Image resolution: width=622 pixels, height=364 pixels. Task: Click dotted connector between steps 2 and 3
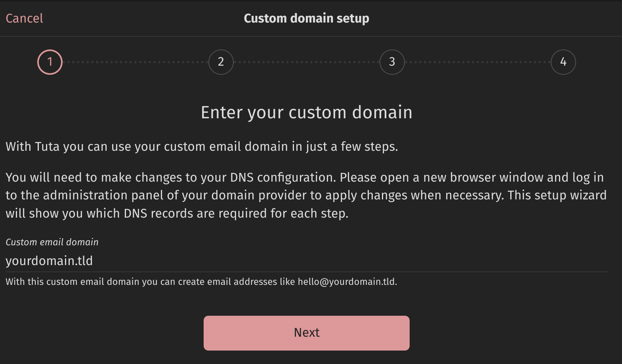tap(307, 62)
